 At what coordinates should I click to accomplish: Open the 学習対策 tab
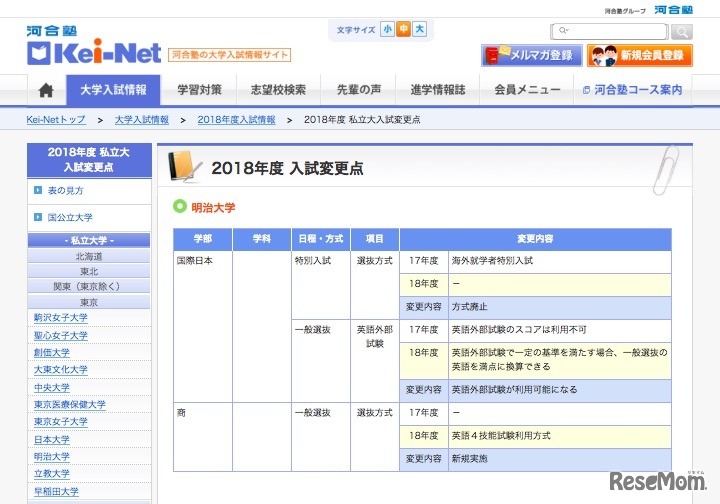tap(199, 90)
